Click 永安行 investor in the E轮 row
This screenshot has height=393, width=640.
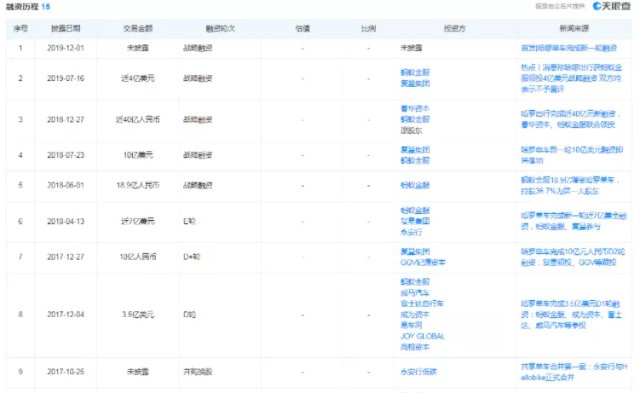point(411,232)
